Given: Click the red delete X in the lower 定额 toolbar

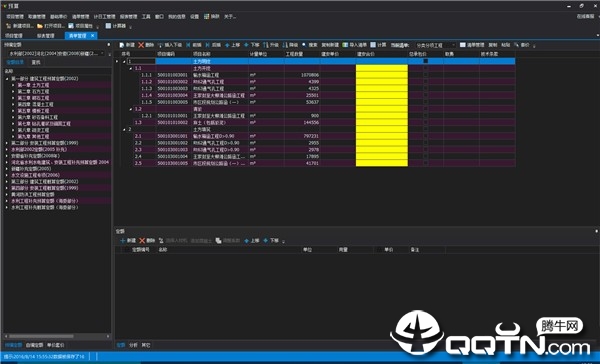Looking at the screenshot, I should pyautogui.click(x=142, y=241).
